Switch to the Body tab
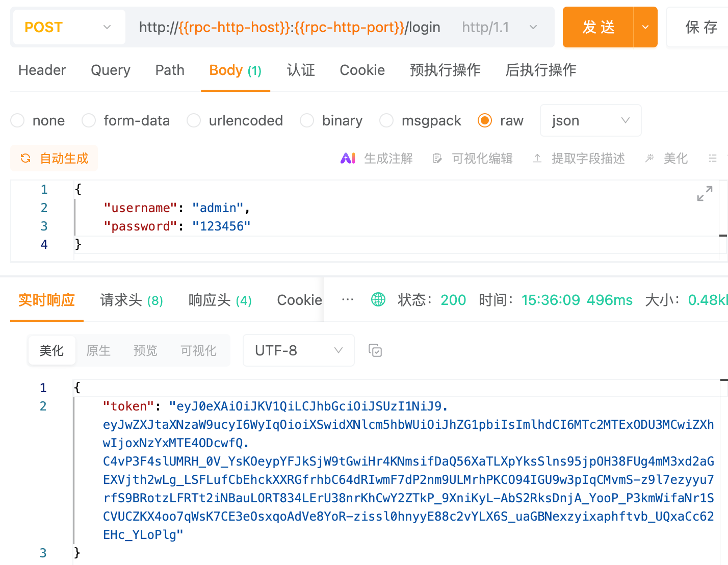 [236, 70]
